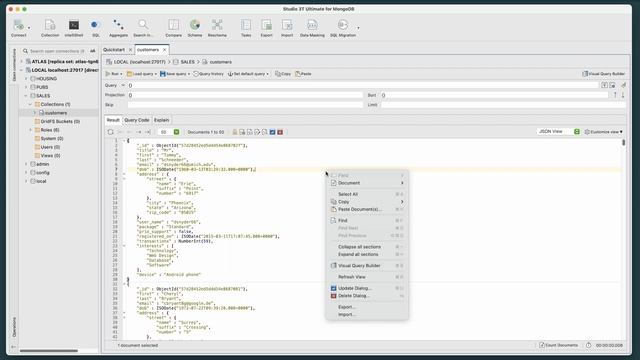The height and width of the screenshot is (360, 640).
Task: Open the Save query dropdown
Action: [x=189, y=74]
